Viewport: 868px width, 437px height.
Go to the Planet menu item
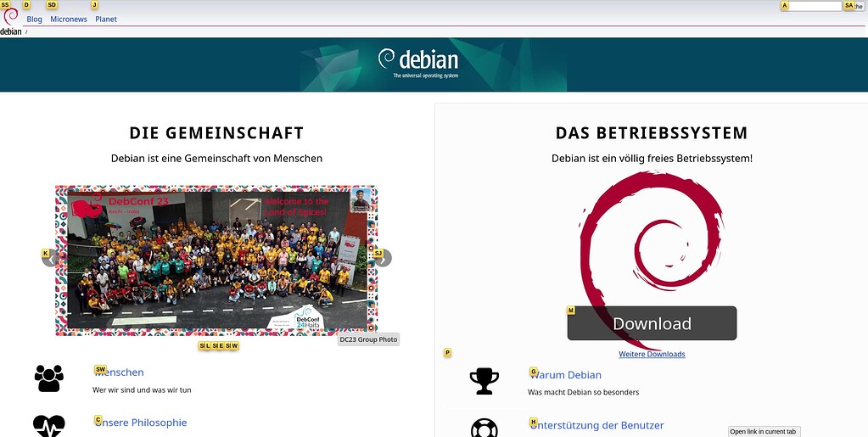pyautogui.click(x=106, y=19)
